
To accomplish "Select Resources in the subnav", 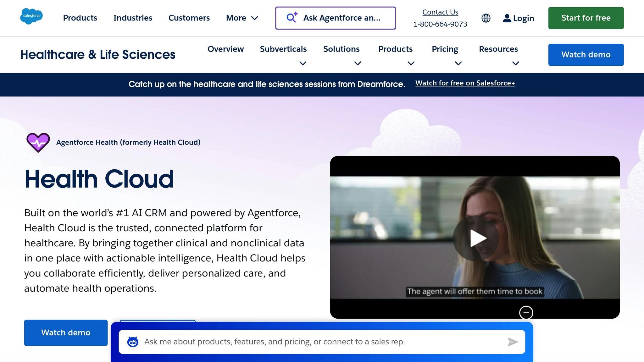I will click(498, 49).
